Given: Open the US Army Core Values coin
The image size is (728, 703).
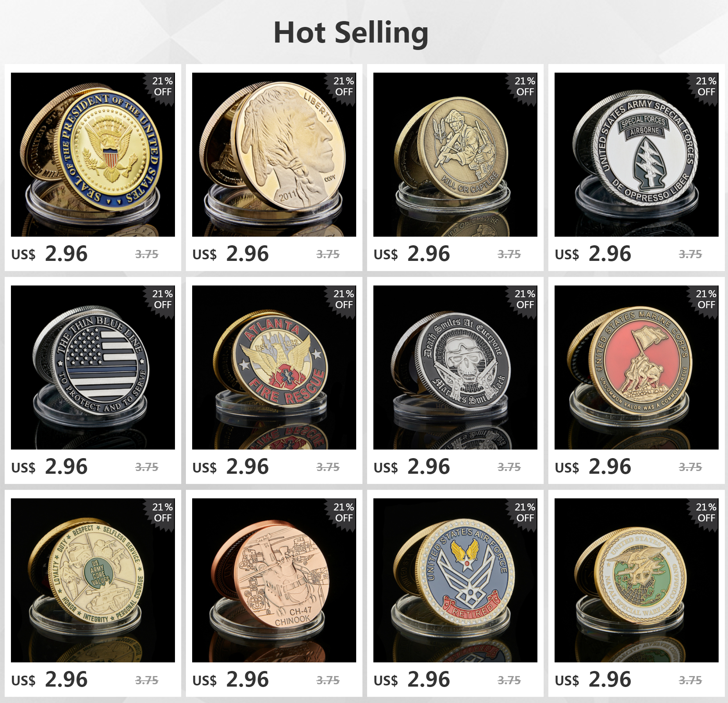Looking at the screenshot, I should pyautogui.click(x=93, y=580).
